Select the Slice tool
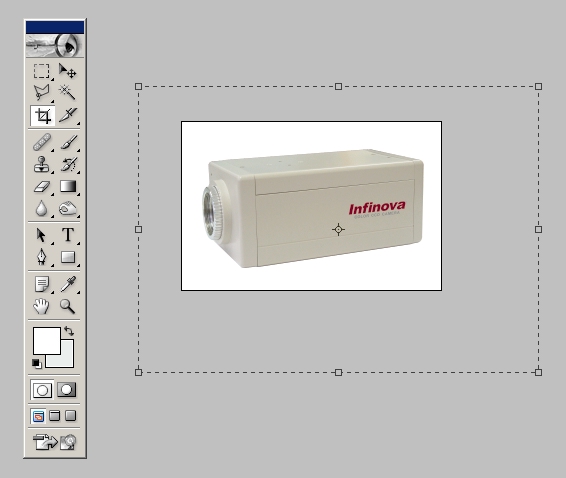 click(68, 116)
